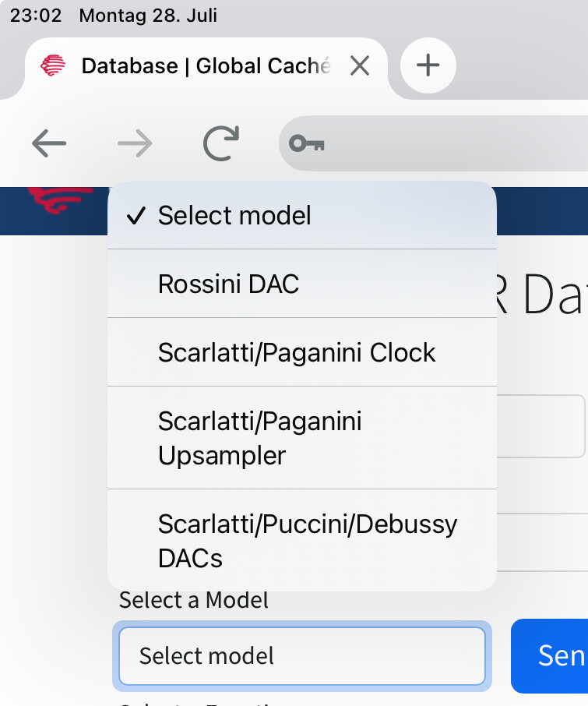
Task: Click the blue Send button
Action: pos(550,655)
